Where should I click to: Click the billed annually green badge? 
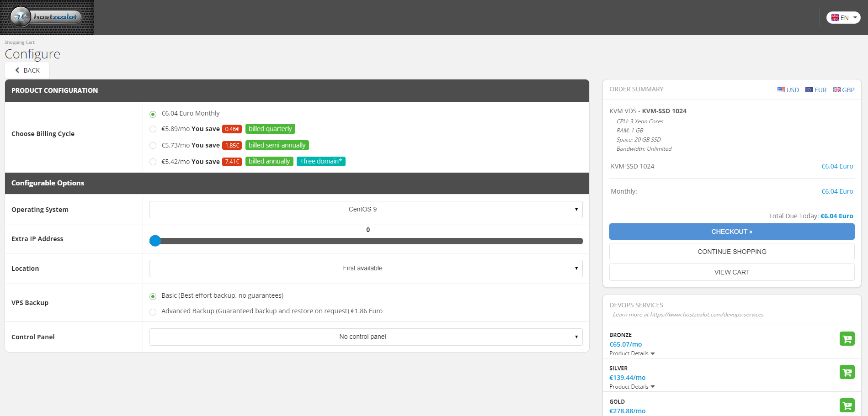(269, 161)
